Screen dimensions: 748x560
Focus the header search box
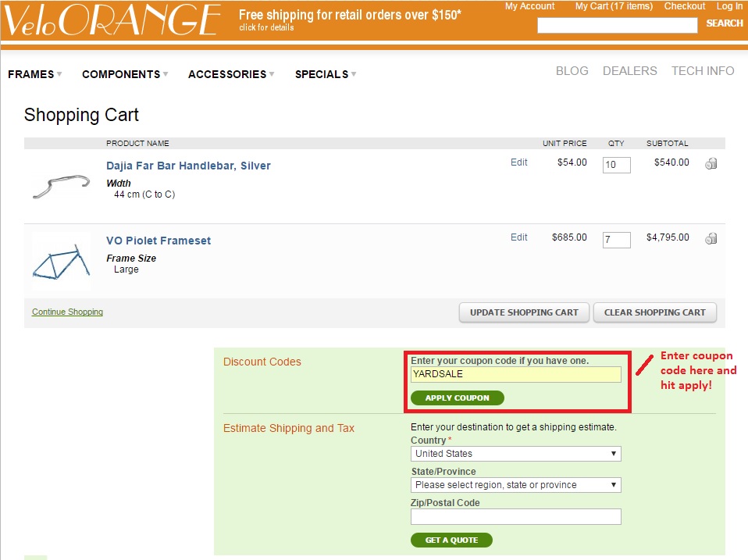[x=618, y=25]
